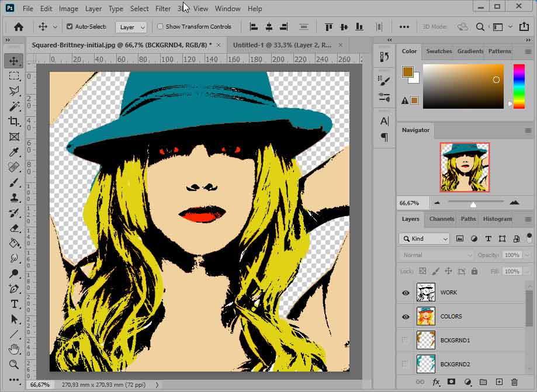Select the Zoom tool in the toolbox
537x392 pixels.
pyautogui.click(x=13, y=365)
